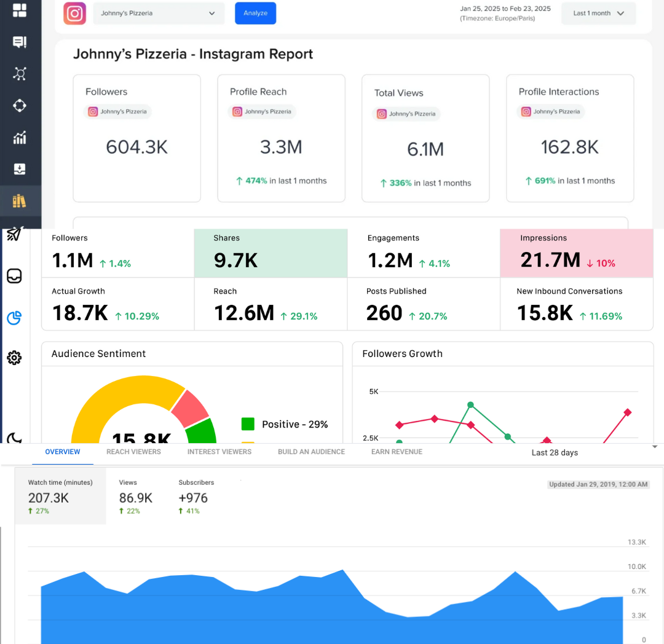Open the dashboard grid icon in sidebar
The height and width of the screenshot is (644, 664).
point(20,10)
